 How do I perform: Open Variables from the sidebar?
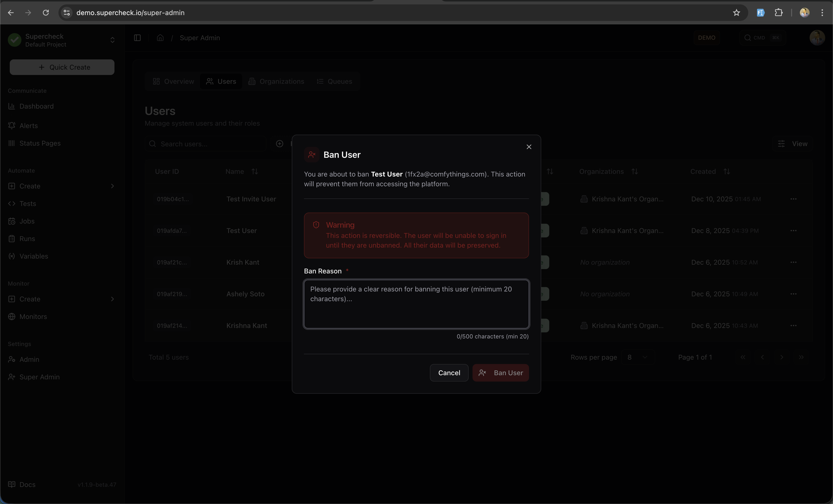click(x=33, y=256)
